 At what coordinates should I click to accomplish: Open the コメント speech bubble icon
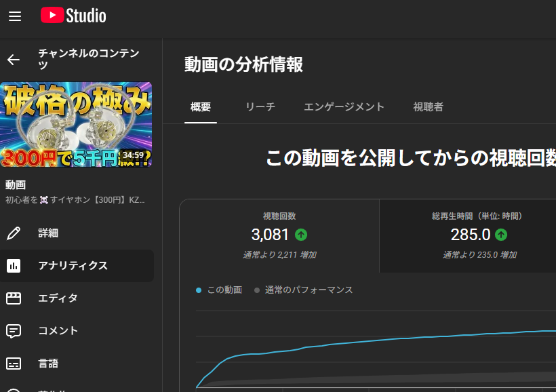pyautogui.click(x=13, y=330)
